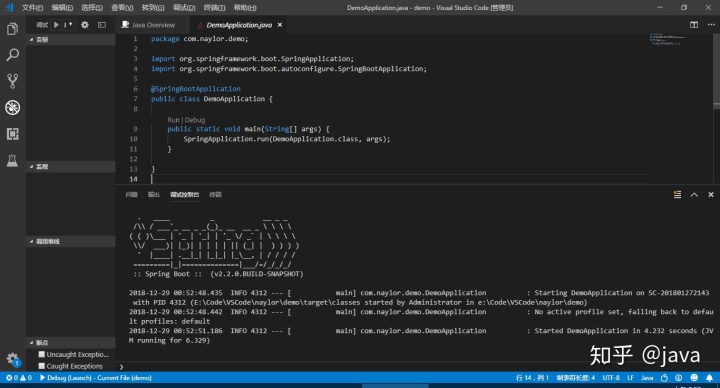The height and width of the screenshot is (388, 720).
Task: Change the Java language mode
Action: click(x=647, y=378)
